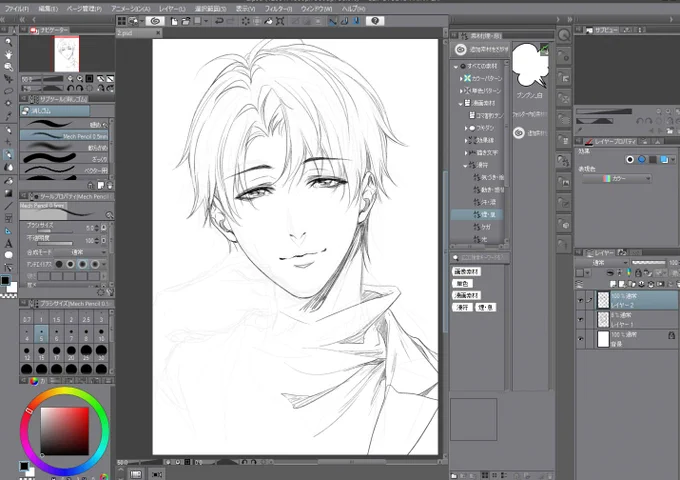Image resolution: width=680 pixels, height=480 pixels.
Task: Open the 表現色 カラー dropdown
Action: [x=616, y=178]
